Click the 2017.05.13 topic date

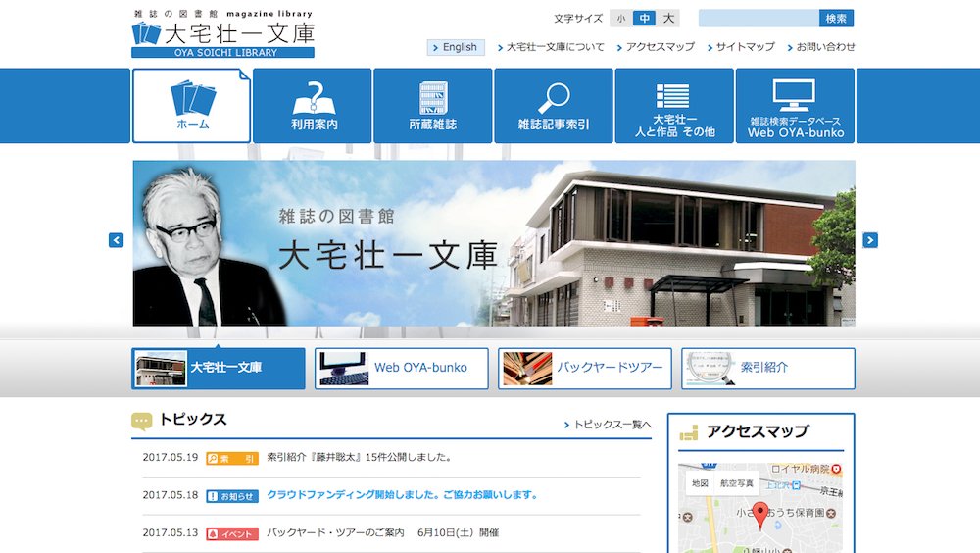point(170,533)
